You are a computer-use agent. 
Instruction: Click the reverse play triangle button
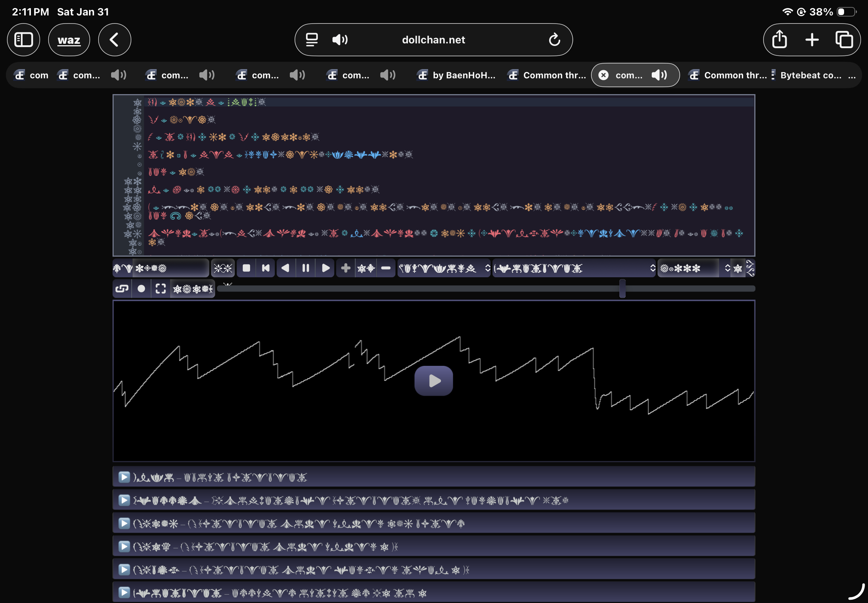tap(286, 268)
